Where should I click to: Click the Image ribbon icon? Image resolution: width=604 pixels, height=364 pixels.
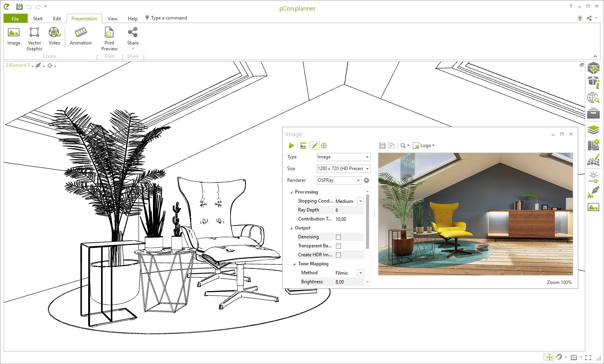tap(14, 36)
